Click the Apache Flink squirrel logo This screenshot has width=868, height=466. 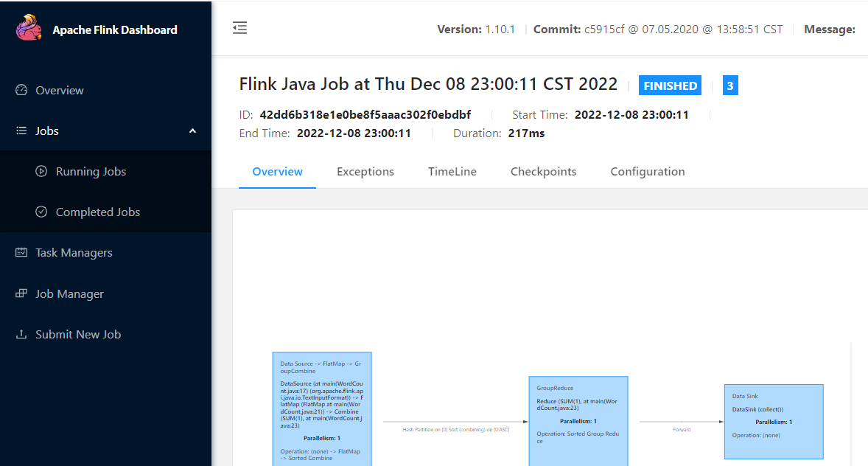point(29,28)
